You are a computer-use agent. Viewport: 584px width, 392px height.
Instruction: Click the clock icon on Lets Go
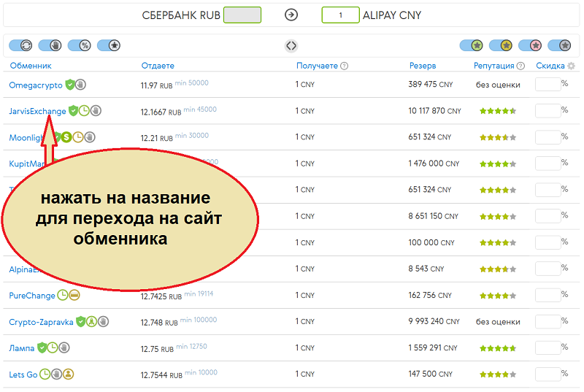(45, 374)
